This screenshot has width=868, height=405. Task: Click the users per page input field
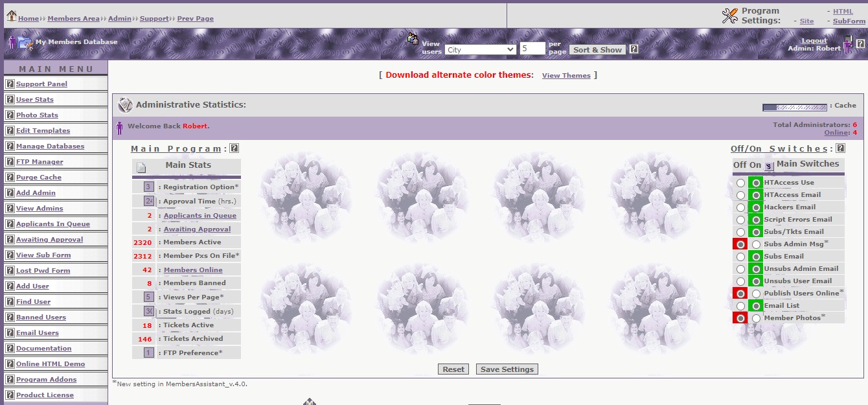coord(532,49)
